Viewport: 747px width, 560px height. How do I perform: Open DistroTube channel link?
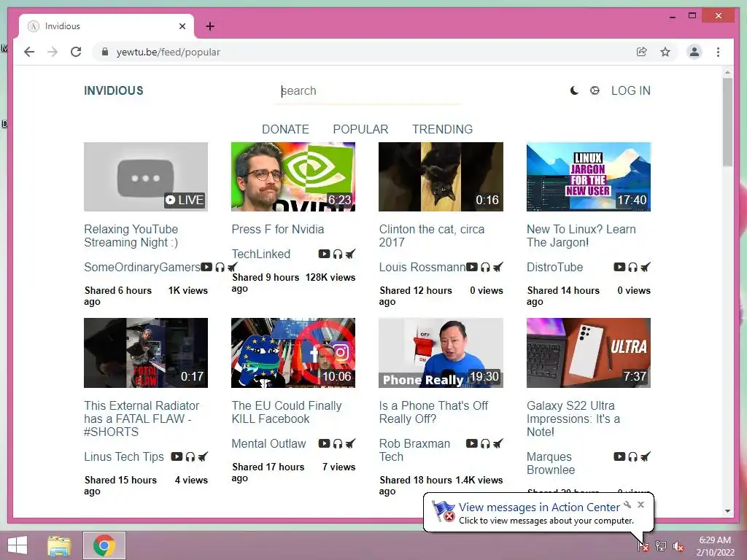(554, 267)
